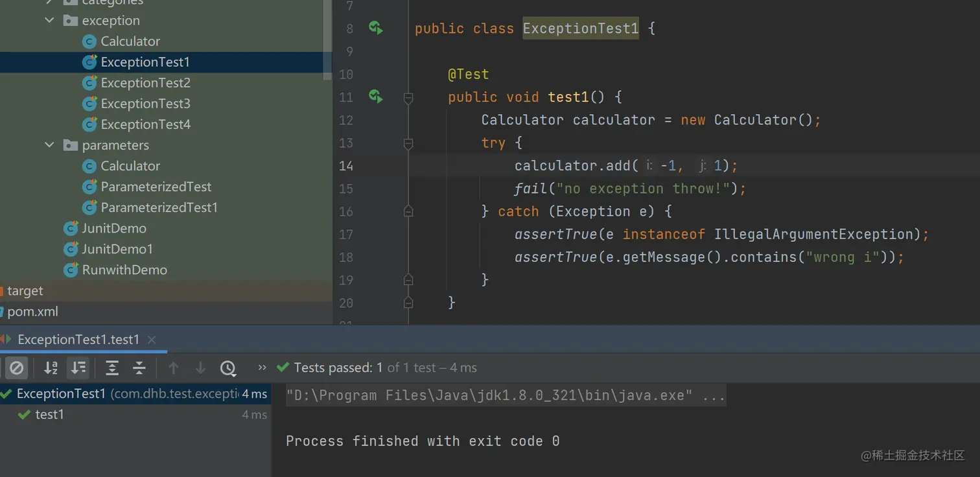This screenshot has height=477, width=980.
Task: Open RunwithDemo class in project tree
Action: pyautogui.click(x=124, y=270)
